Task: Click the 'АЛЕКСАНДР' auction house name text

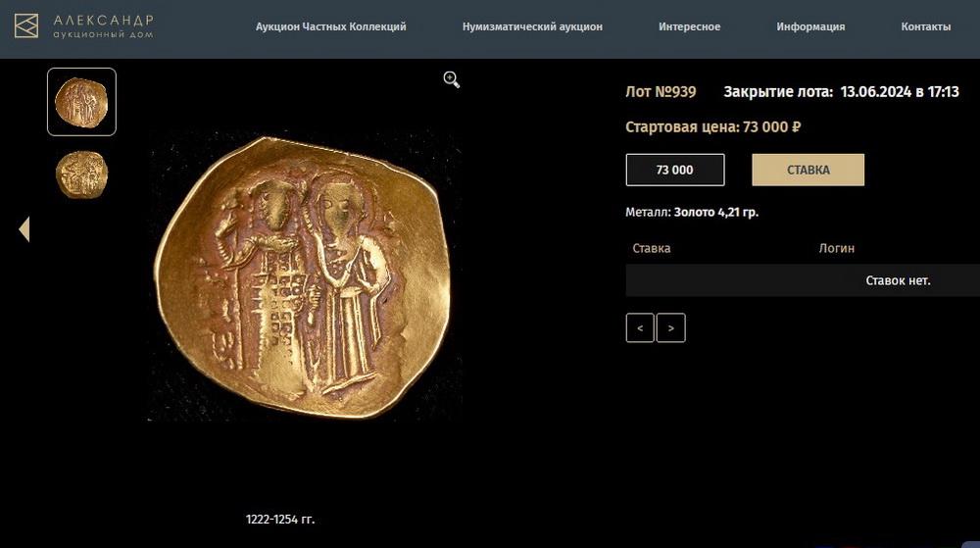Action: pyautogui.click(x=103, y=21)
